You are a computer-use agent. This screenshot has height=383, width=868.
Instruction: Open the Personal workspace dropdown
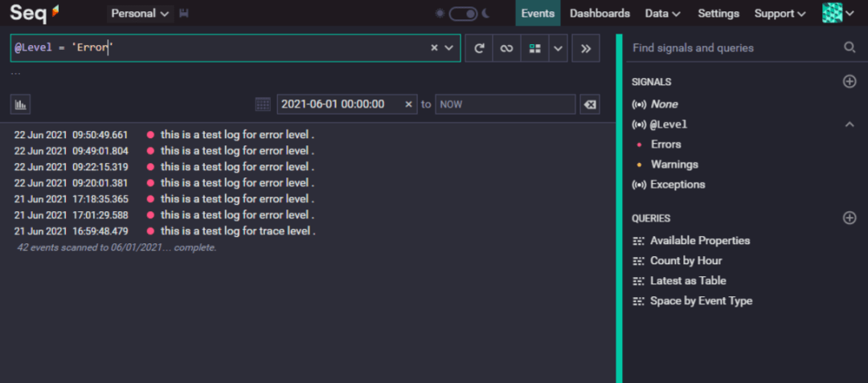coord(140,14)
